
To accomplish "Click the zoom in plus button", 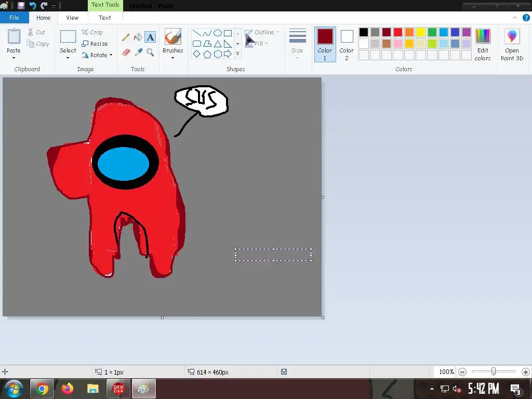I will pos(525,372).
